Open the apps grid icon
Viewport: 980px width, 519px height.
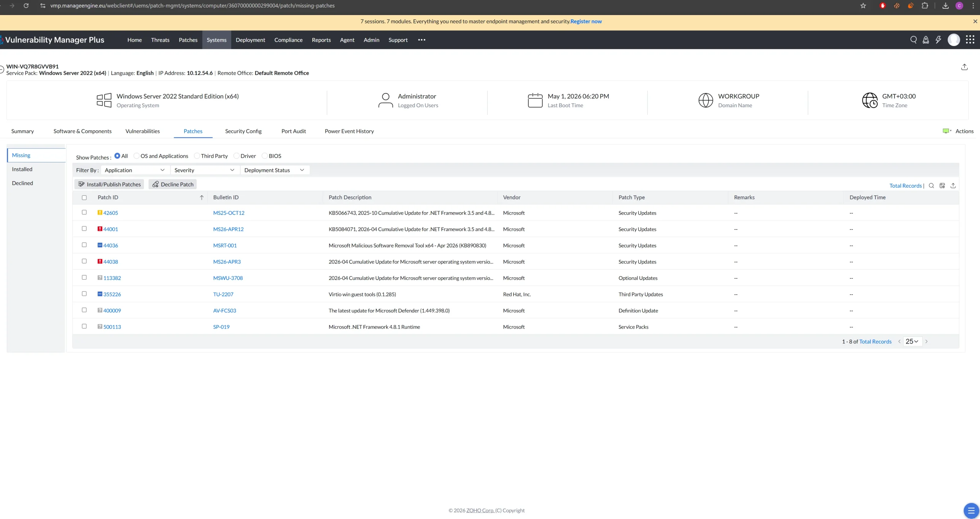click(x=970, y=40)
